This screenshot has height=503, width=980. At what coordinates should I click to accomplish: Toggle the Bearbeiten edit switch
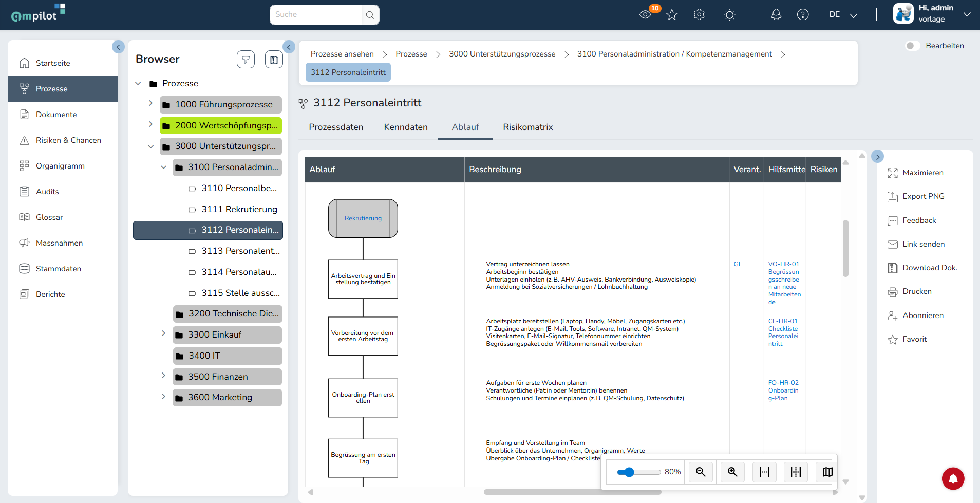point(912,46)
